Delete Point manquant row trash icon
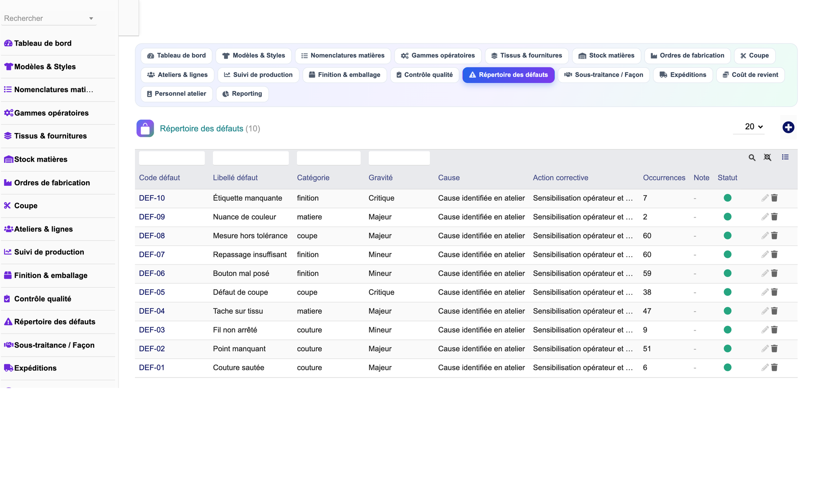The width and height of the screenshot is (815, 504). (x=774, y=349)
